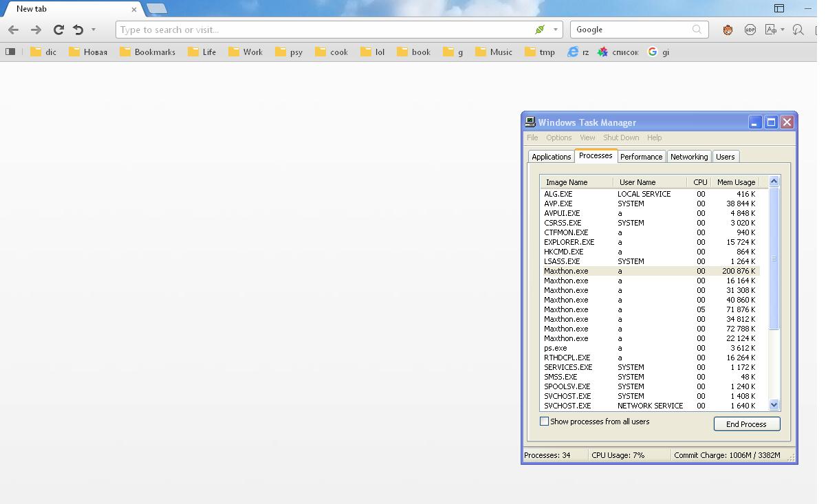Go forward with the arrow button
Viewport: 839px width, 504px height.
pyautogui.click(x=36, y=30)
